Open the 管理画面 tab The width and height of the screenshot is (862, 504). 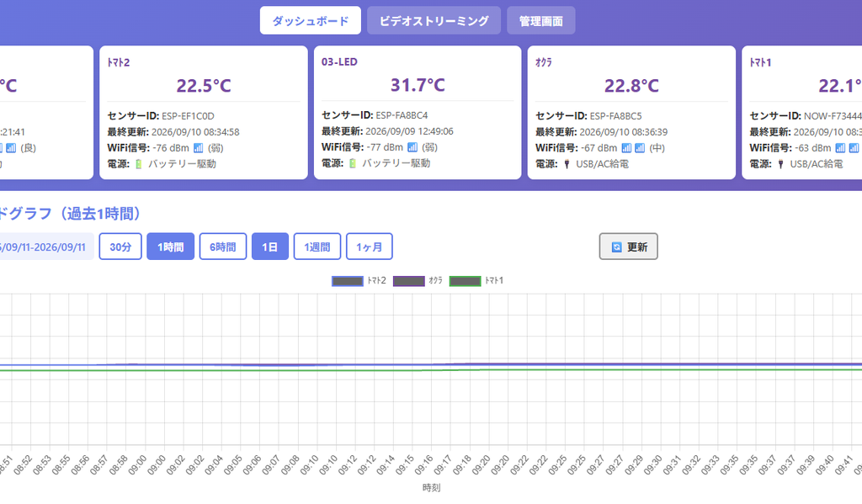(541, 21)
